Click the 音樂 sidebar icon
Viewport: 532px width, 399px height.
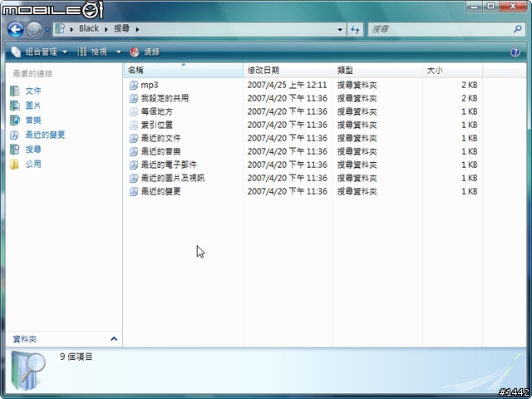[15, 120]
